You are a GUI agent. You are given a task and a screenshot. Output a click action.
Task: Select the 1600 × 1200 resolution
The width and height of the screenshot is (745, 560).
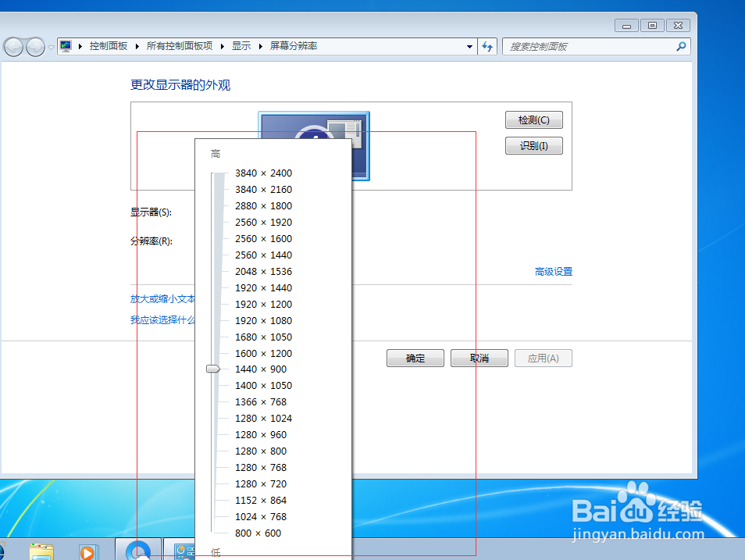tap(264, 353)
